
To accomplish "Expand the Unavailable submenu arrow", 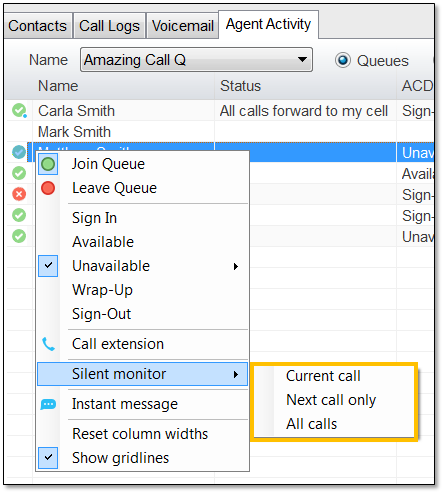I will [236, 266].
